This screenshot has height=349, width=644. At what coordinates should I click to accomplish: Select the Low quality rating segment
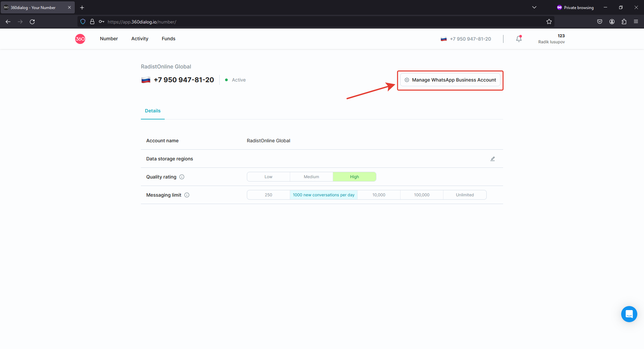(x=268, y=177)
